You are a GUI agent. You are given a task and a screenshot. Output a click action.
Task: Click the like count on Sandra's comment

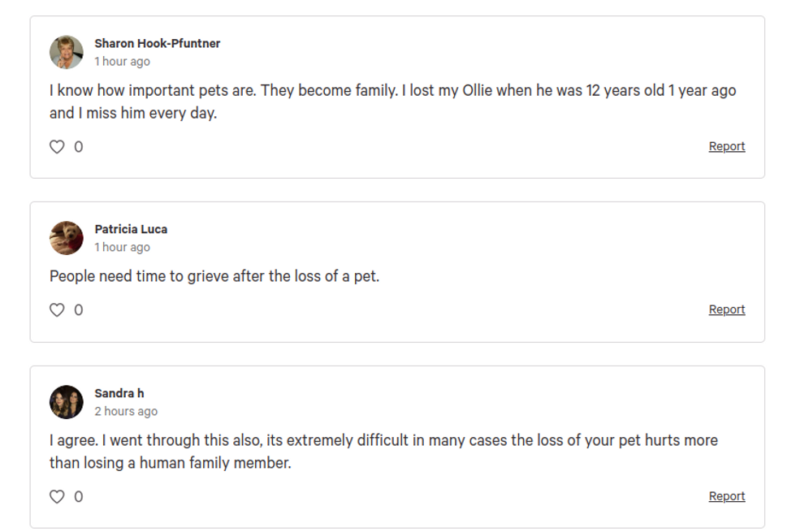point(79,496)
